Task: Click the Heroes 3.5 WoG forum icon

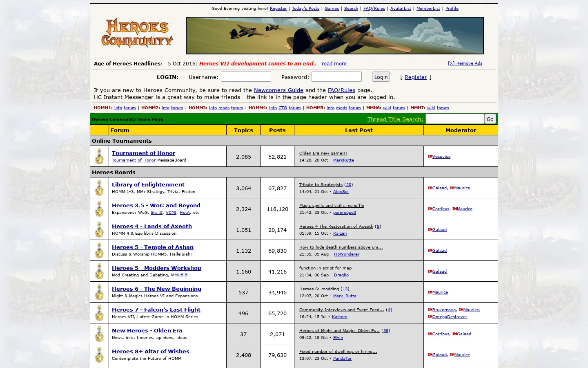Action: coord(99,209)
